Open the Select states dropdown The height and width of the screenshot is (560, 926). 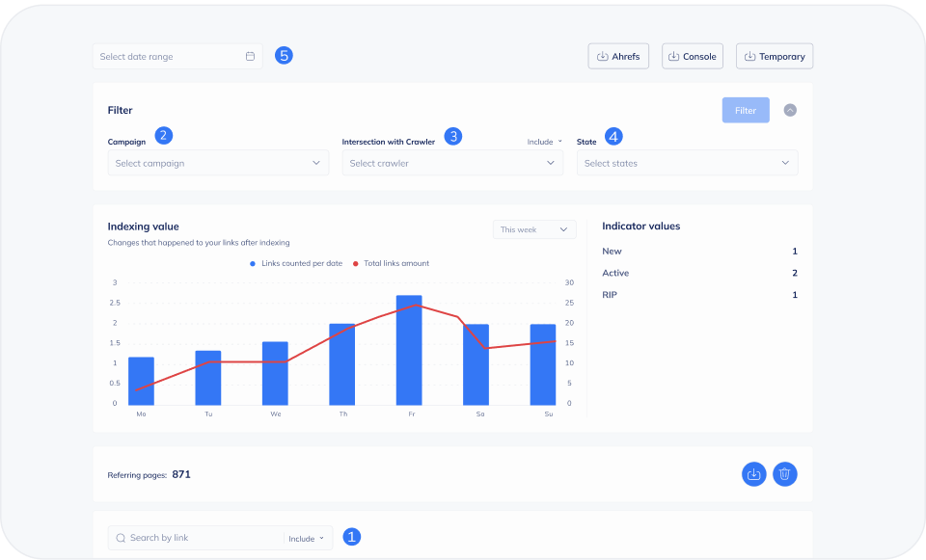click(x=687, y=163)
